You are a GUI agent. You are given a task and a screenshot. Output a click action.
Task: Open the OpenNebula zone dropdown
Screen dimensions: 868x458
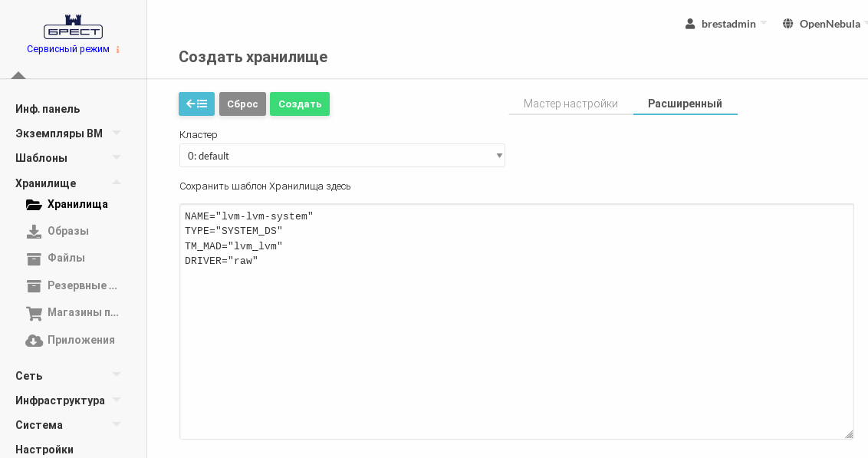[825, 24]
